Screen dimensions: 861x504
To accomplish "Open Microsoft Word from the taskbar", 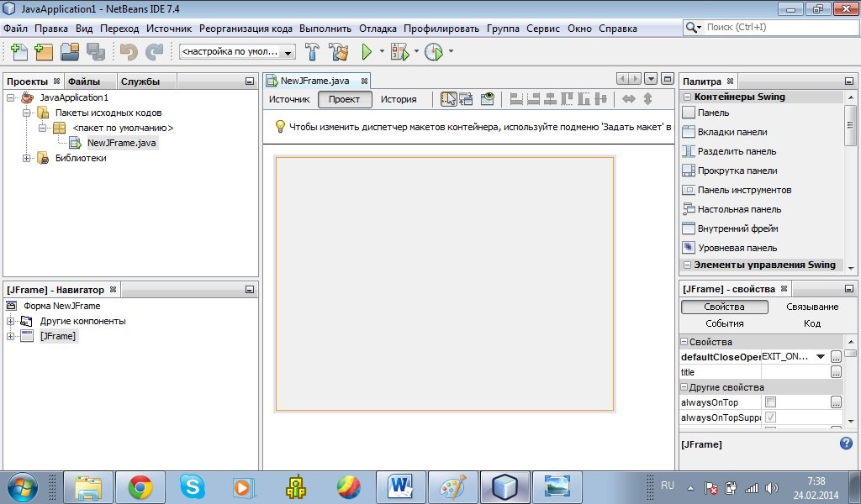I will pos(399,487).
